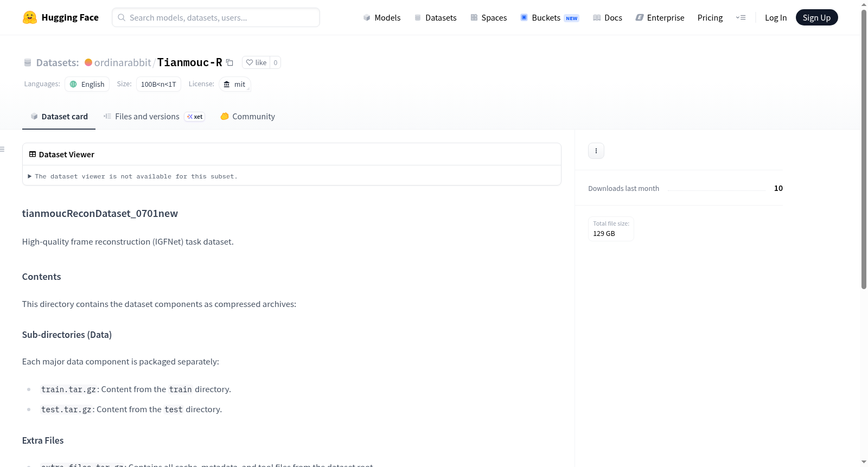Select the Dataset card tab
The image size is (868, 467).
[59, 116]
